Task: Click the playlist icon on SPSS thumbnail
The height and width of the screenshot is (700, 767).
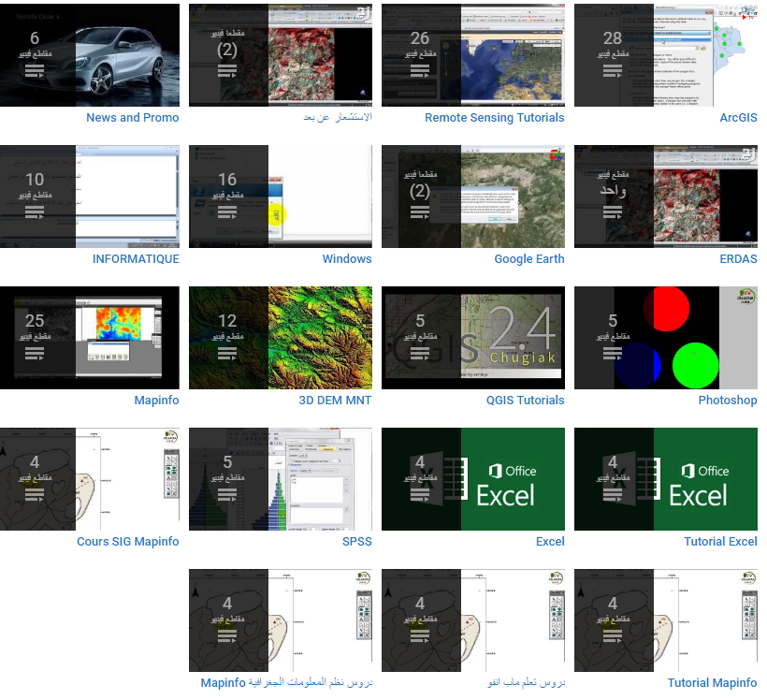Action: (x=227, y=495)
